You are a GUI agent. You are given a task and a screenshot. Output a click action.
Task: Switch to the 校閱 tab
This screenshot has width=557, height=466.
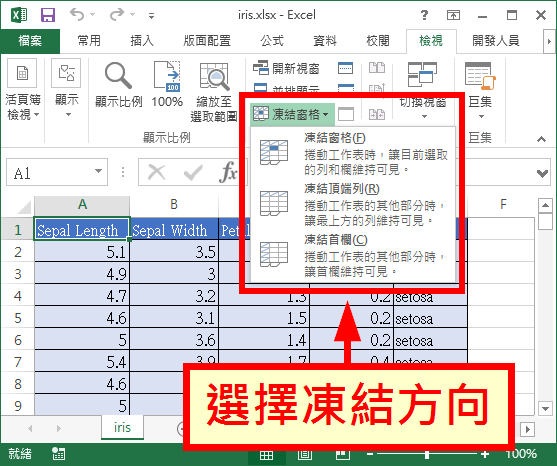pos(378,41)
